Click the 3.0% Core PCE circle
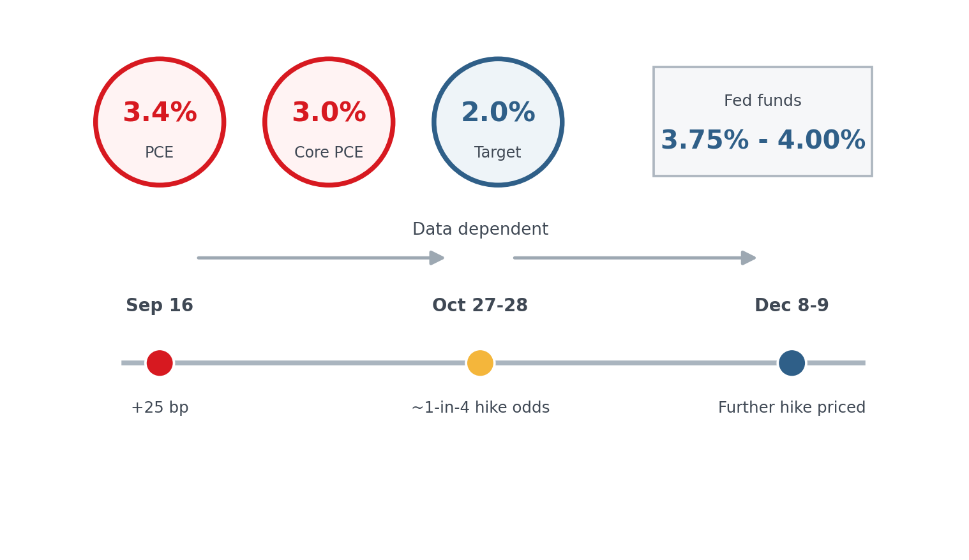This screenshot has height=560, width=969. coord(329,122)
